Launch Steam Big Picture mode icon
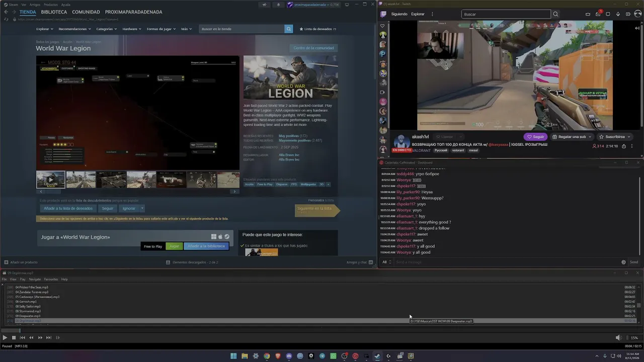Image resolution: width=644 pixels, height=362 pixels. click(x=347, y=5)
